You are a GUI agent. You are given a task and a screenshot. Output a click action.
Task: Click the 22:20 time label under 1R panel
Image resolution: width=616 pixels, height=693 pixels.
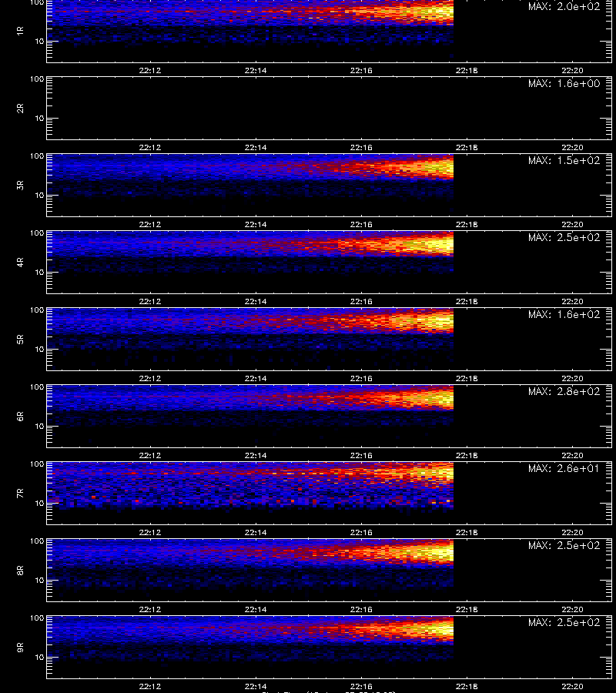click(x=573, y=70)
